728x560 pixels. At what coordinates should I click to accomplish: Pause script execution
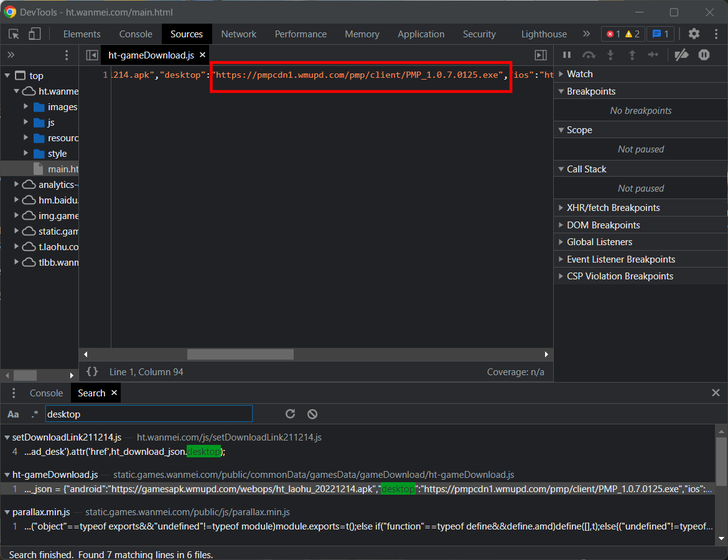tap(567, 55)
